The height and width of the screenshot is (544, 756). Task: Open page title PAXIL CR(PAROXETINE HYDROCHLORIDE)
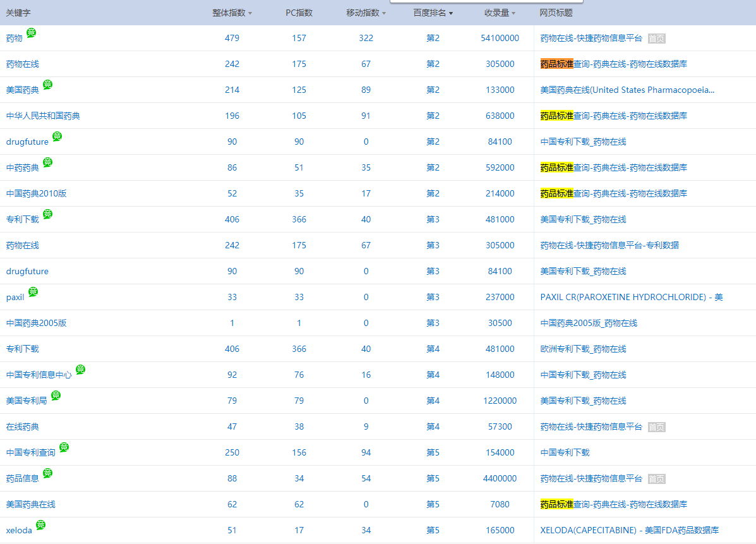point(632,298)
